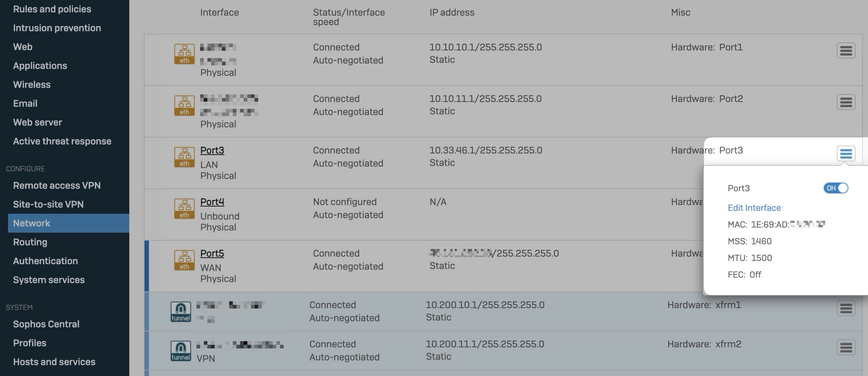Click the tunnel icon for xfrm2 interface

click(181, 351)
